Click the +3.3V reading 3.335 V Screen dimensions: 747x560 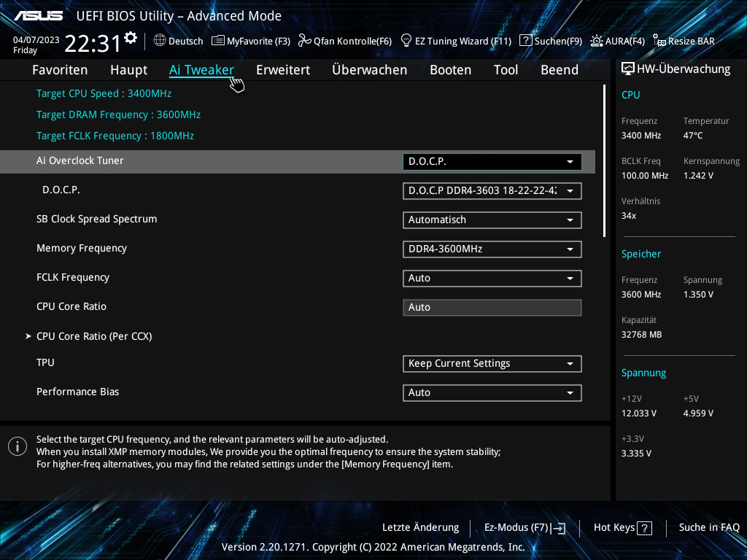(x=636, y=454)
